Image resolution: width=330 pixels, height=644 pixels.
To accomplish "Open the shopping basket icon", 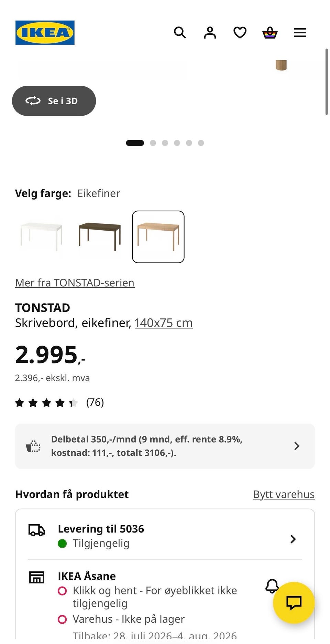I will click(x=270, y=33).
